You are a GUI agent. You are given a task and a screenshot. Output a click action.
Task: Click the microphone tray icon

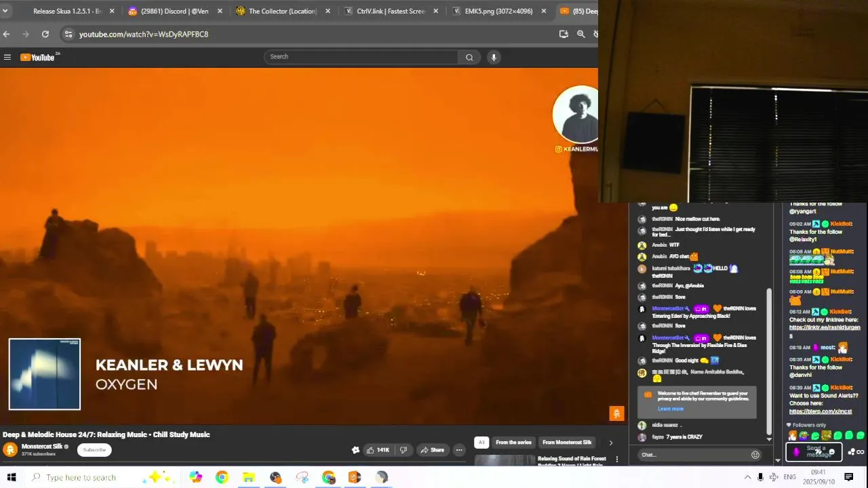pos(760,477)
